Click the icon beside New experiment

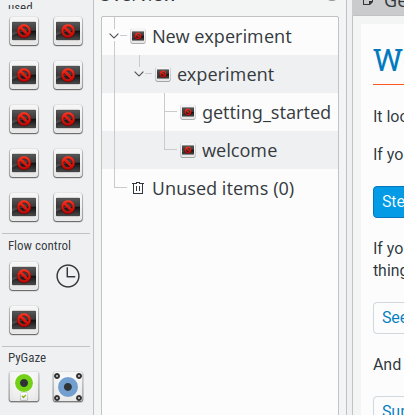point(138,36)
